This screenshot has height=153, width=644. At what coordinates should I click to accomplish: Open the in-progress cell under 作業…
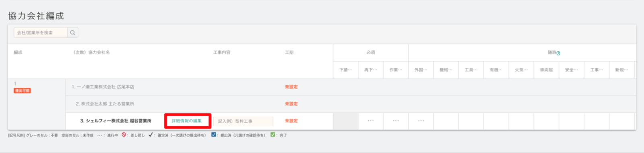(396, 121)
